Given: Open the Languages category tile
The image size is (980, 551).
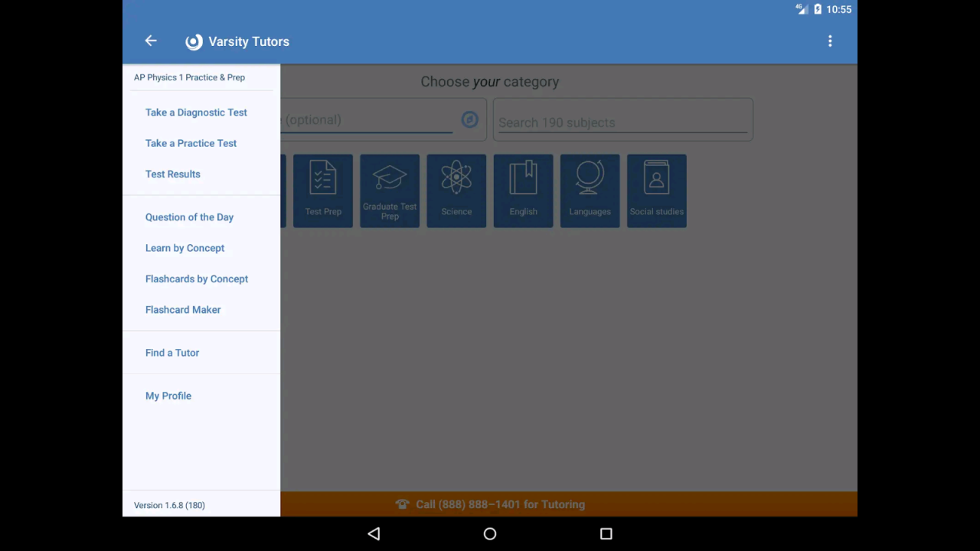Looking at the screenshot, I should coord(590,191).
